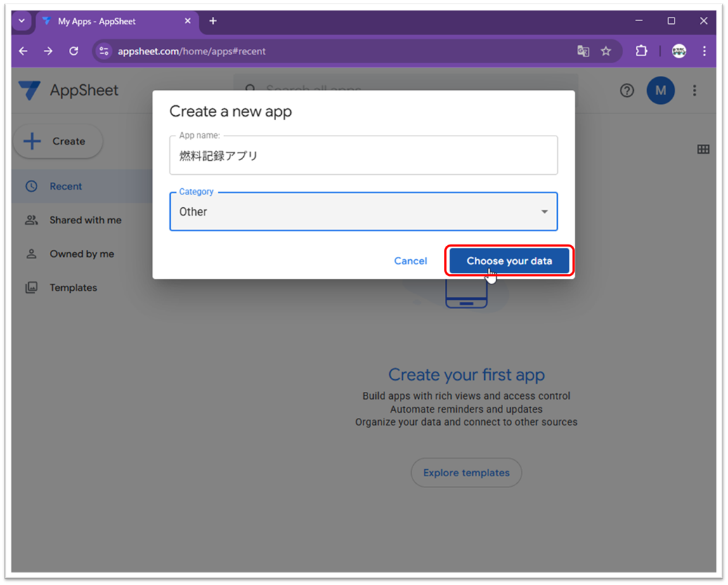Cancel the Create a new app dialog
The image size is (728, 585).
[410, 261]
